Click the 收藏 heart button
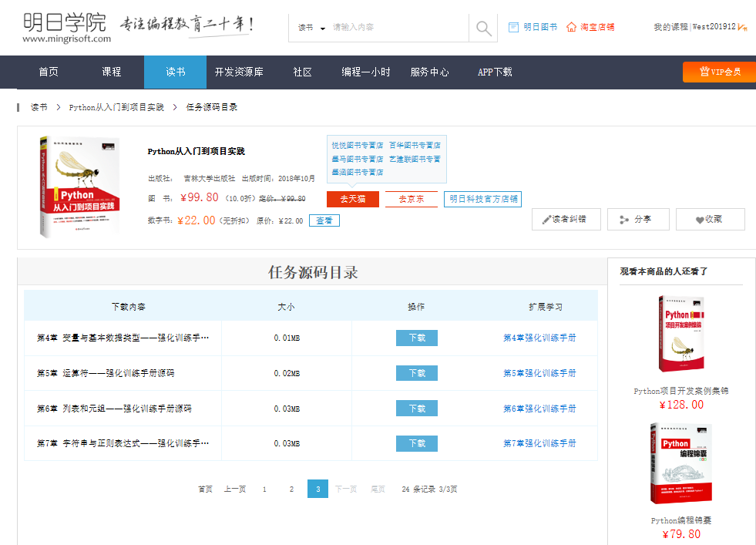 pos(711,220)
